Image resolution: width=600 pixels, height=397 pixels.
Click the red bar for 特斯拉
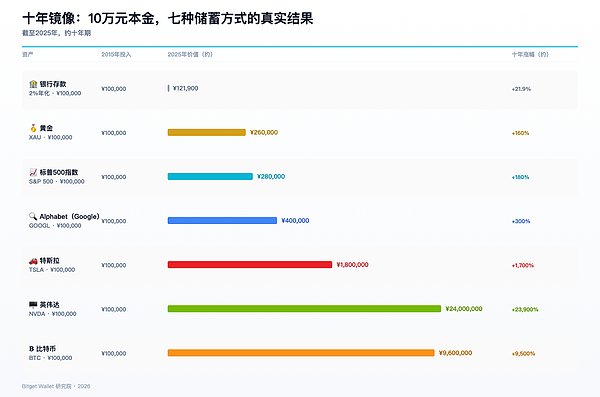click(250, 265)
